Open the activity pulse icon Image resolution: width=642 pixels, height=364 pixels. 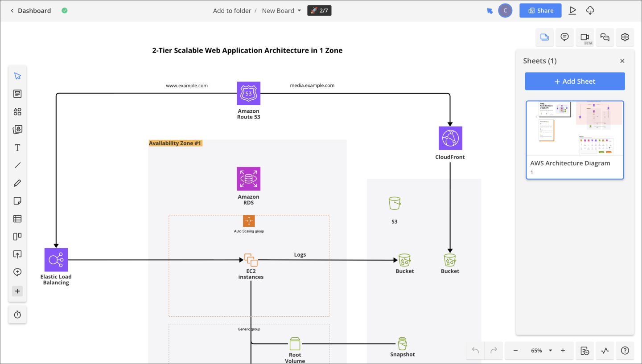(x=605, y=351)
